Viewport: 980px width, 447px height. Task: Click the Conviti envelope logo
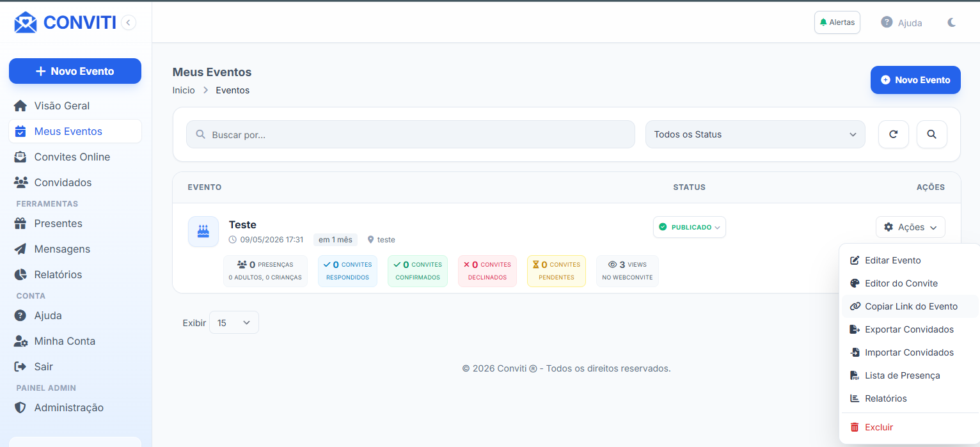click(x=26, y=22)
